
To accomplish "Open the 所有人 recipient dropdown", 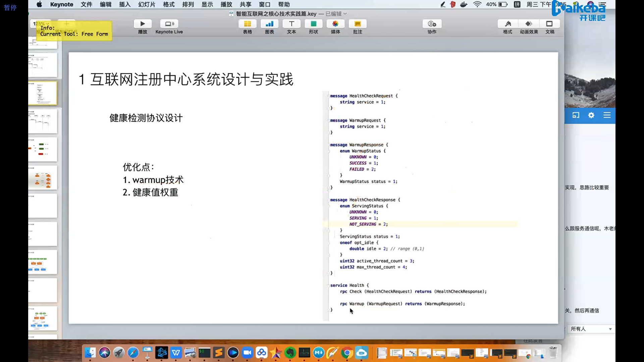I will (x=591, y=329).
